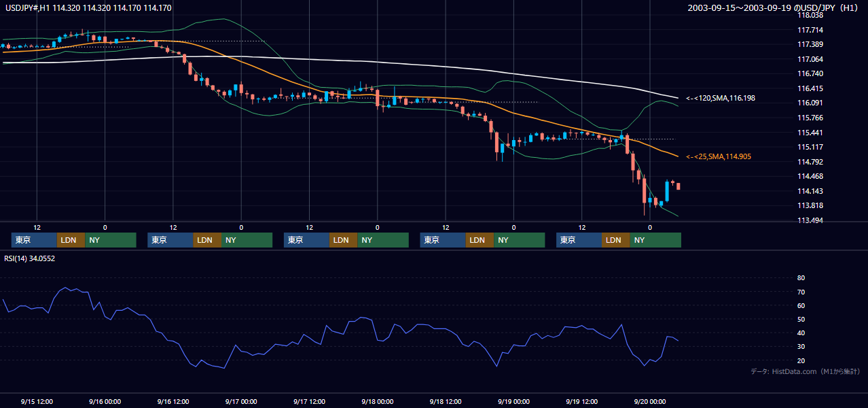Open the HistData.com data source credit

(806, 371)
